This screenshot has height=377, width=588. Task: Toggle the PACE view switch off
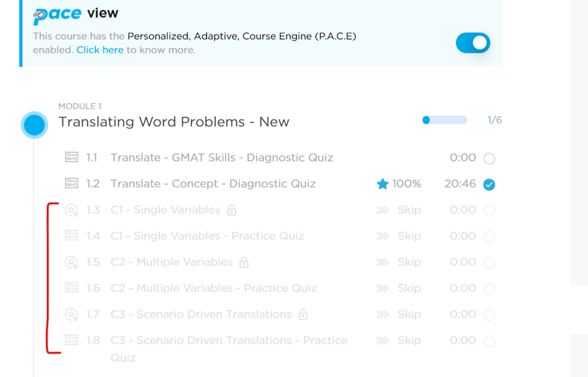pos(473,43)
